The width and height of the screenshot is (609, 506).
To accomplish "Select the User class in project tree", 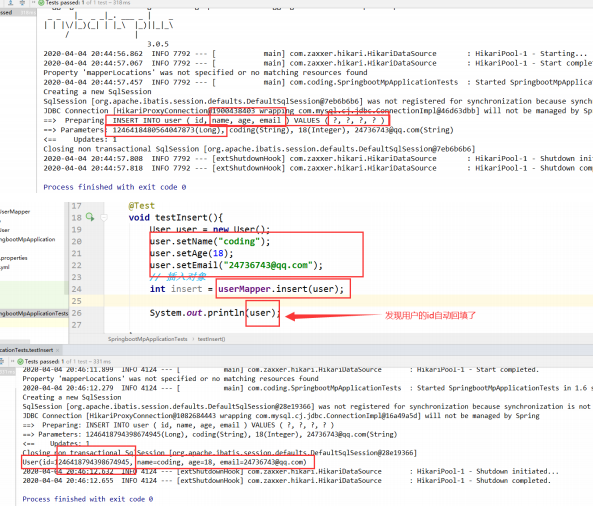I will (x=5, y=230).
